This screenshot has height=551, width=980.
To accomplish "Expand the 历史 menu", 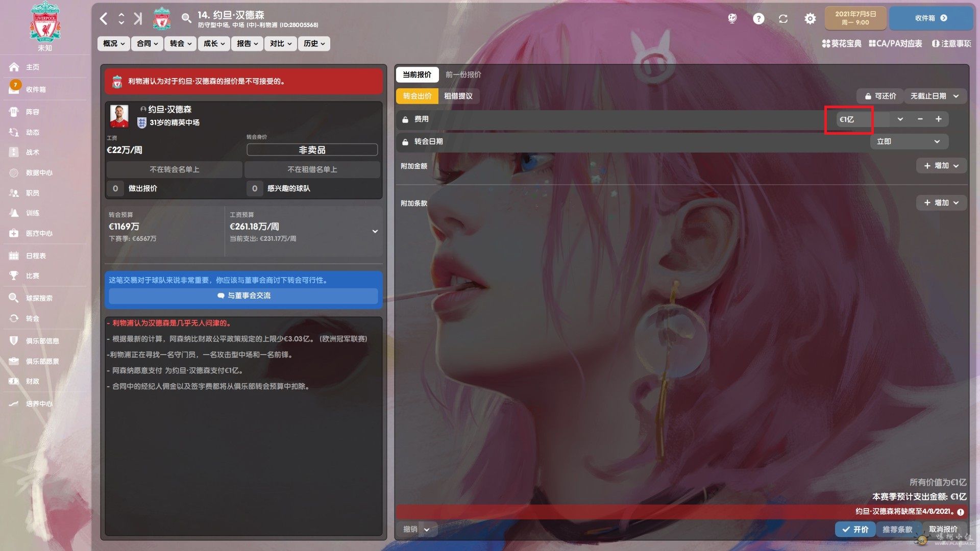I will pyautogui.click(x=314, y=43).
